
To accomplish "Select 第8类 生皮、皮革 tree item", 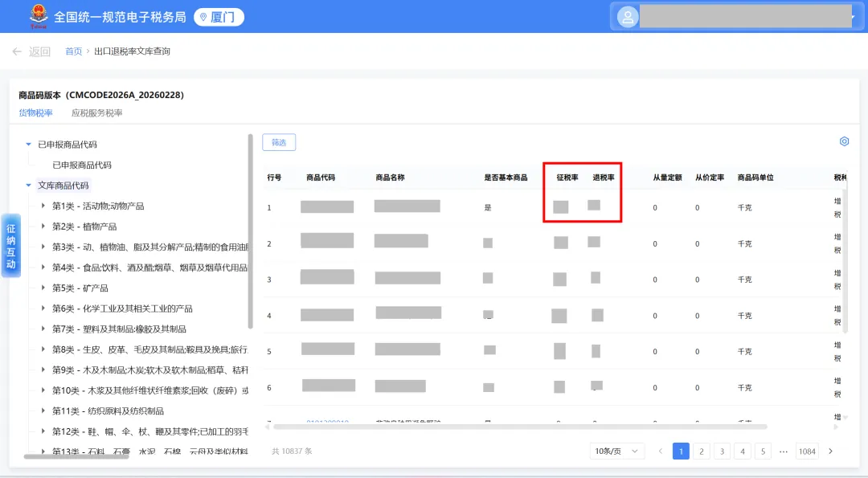I will [x=150, y=349].
